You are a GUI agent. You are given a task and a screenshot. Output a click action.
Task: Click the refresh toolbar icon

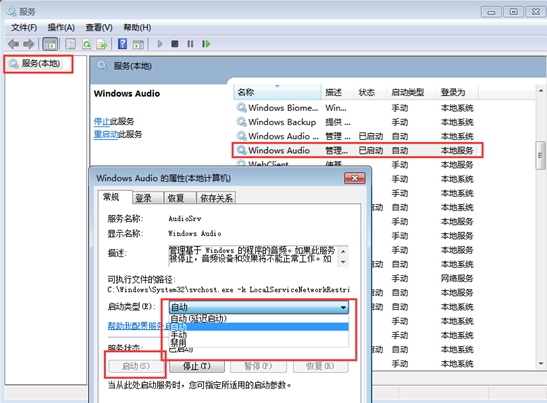86,44
